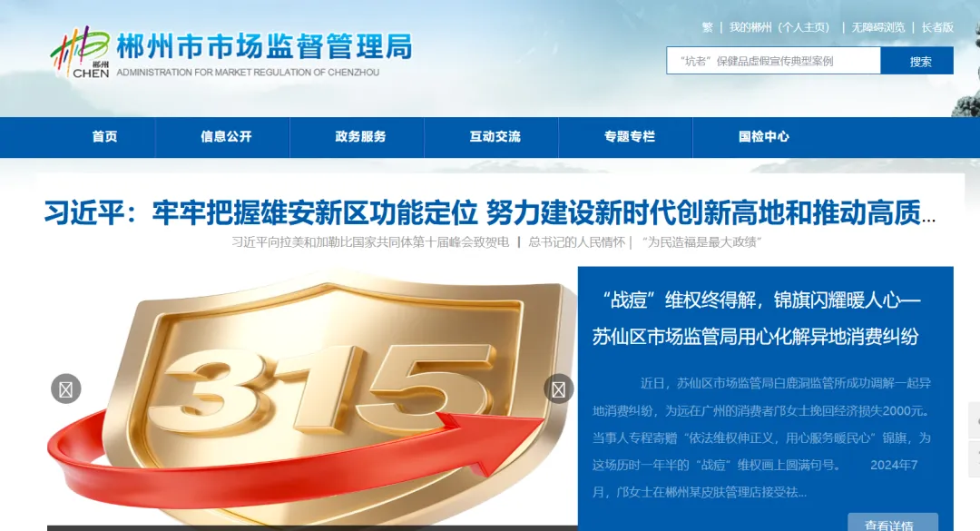Open the 专题专栏 menu
Screen dimensions: 980x531
coord(630,137)
